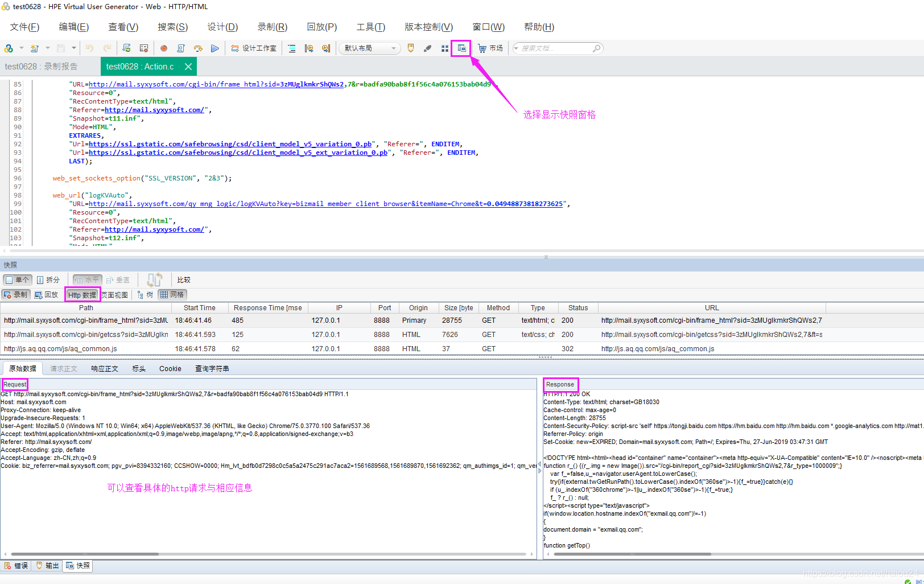Click the four-squares thumbnail icon
This screenshot has width=924, height=584.
coord(445,48)
